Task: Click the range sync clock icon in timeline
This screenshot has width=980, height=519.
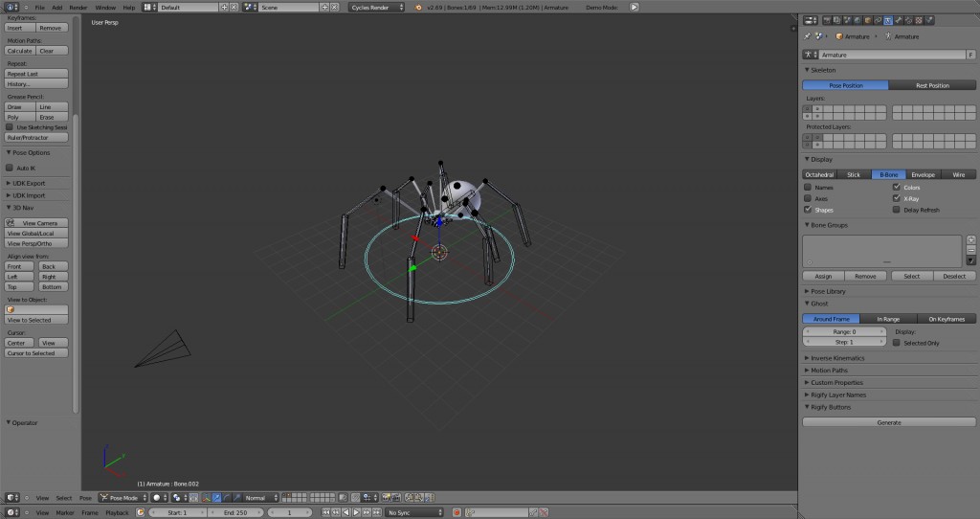Action: pos(140,512)
